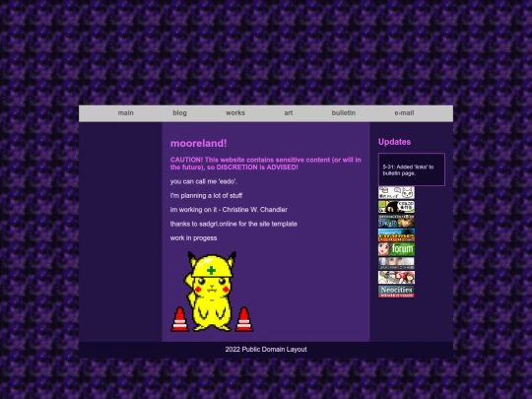
Task: Click the e-mail link in the navigation bar
Action: coord(404,113)
